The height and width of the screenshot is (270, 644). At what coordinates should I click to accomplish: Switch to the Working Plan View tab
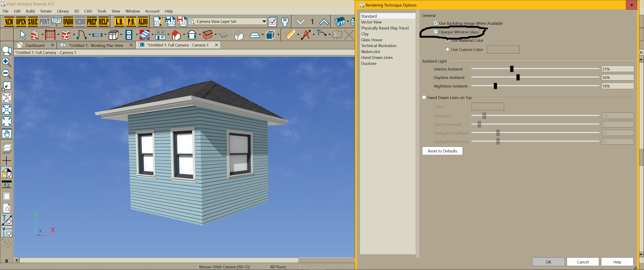click(96, 45)
